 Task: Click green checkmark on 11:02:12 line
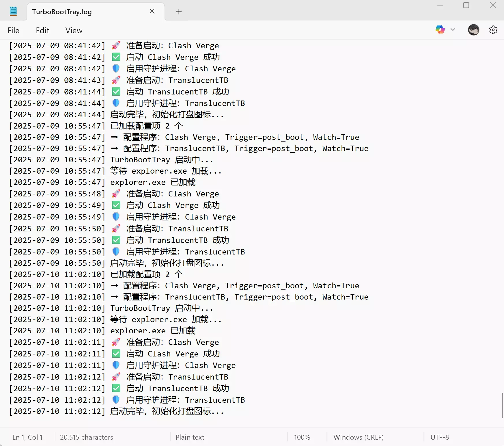tap(116, 388)
